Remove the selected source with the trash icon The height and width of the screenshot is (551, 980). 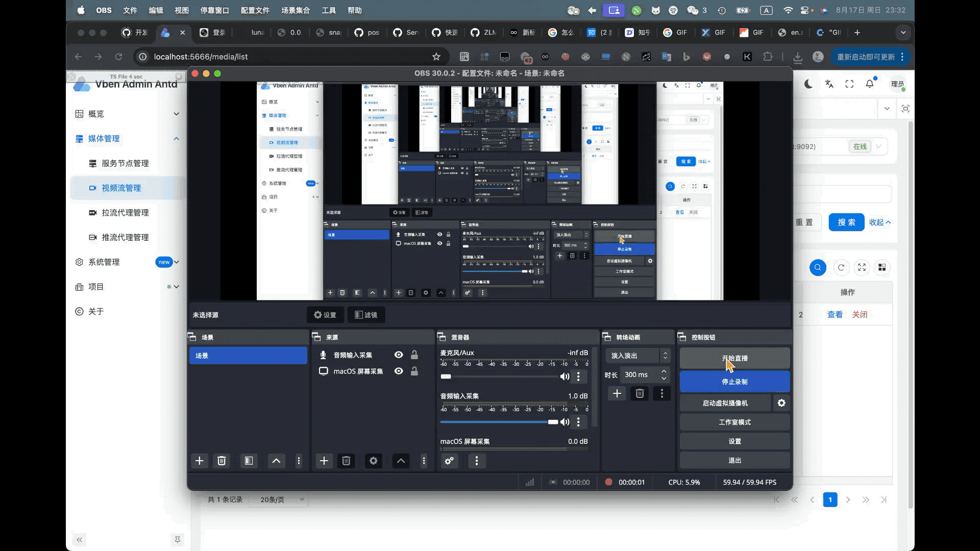point(346,461)
